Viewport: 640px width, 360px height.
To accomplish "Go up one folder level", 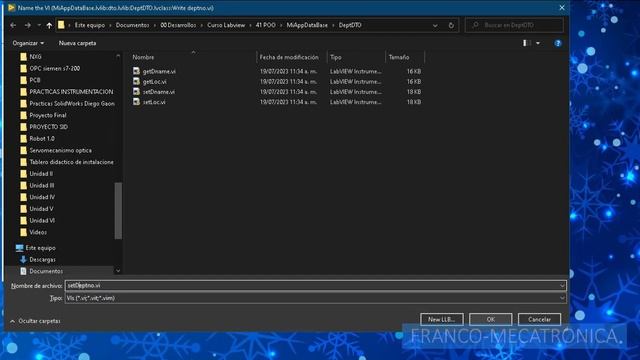I will (49, 25).
